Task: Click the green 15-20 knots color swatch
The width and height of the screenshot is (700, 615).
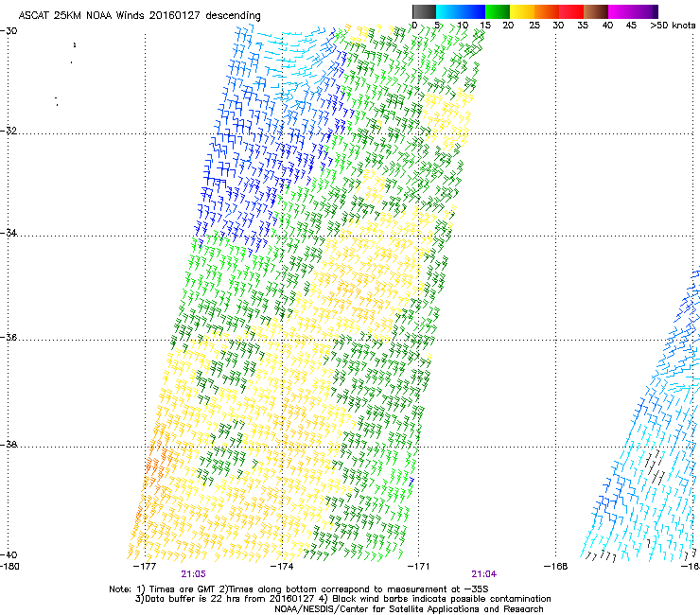Action: coord(498,11)
